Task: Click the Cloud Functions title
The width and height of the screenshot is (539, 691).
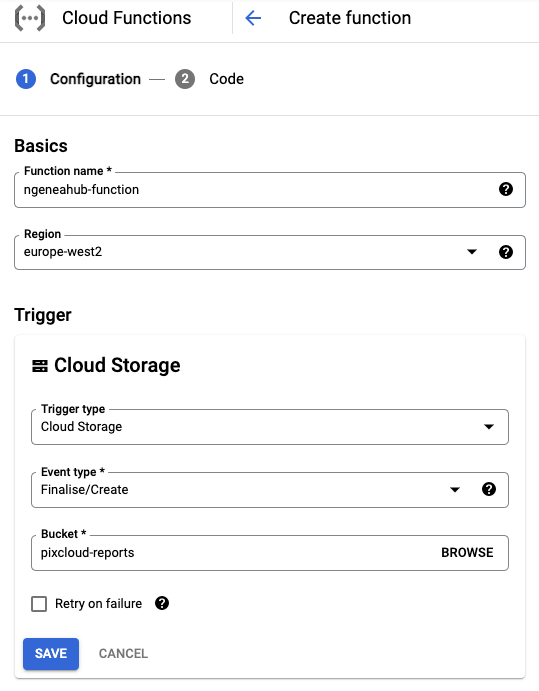Action: pyautogui.click(x=126, y=18)
